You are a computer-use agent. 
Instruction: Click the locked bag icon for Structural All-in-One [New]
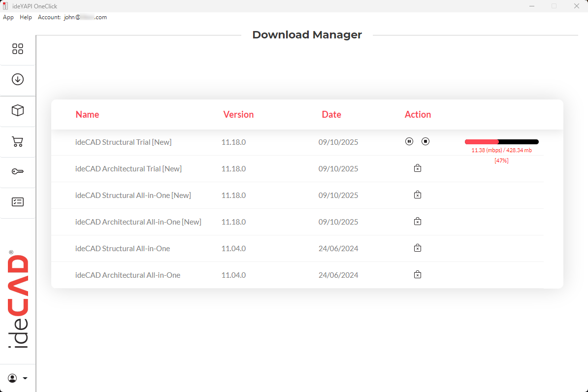[x=418, y=195]
